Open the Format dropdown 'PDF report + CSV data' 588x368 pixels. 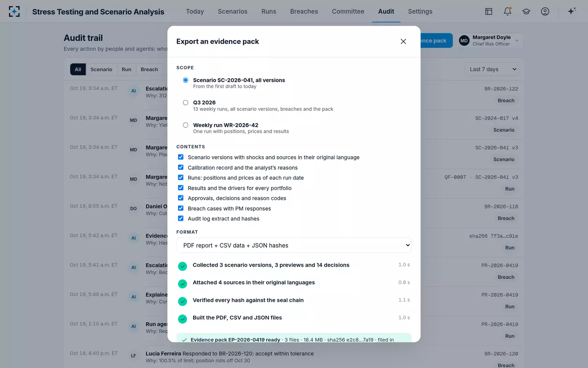(294, 245)
